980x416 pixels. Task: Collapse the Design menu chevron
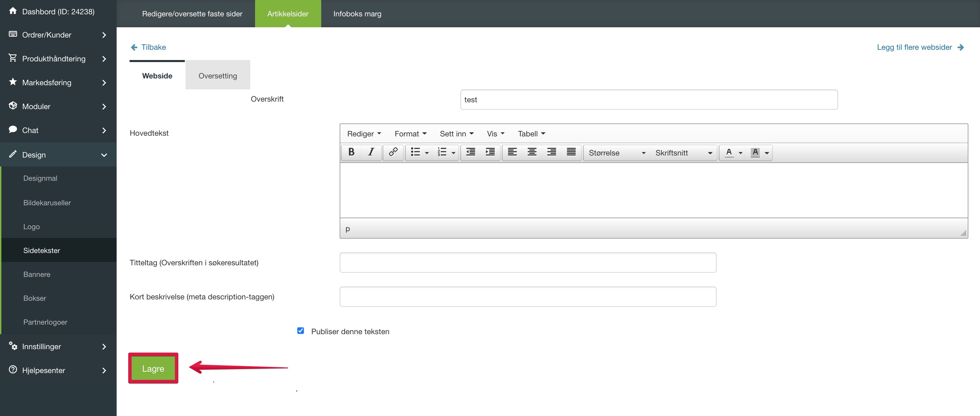[x=104, y=155]
